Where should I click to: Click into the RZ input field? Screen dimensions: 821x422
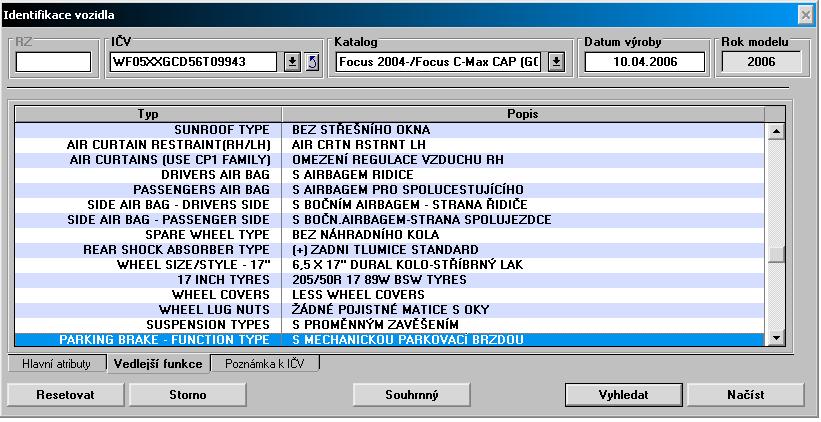tap(54, 62)
